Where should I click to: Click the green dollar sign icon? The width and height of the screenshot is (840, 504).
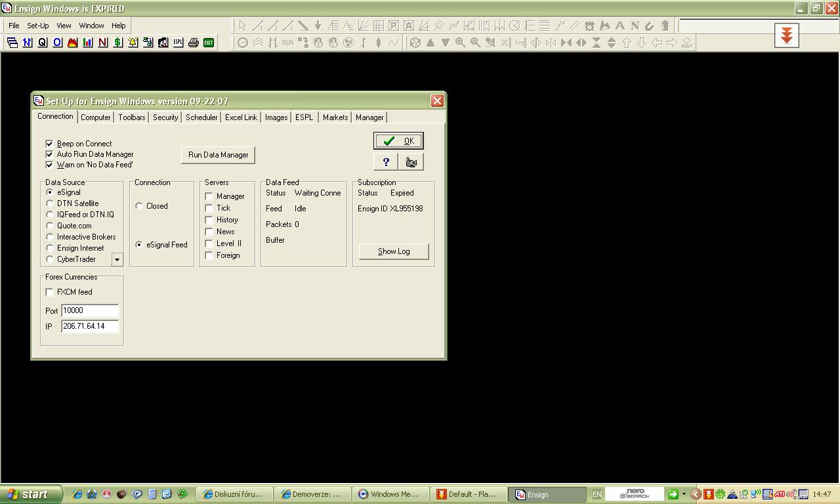click(117, 43)
